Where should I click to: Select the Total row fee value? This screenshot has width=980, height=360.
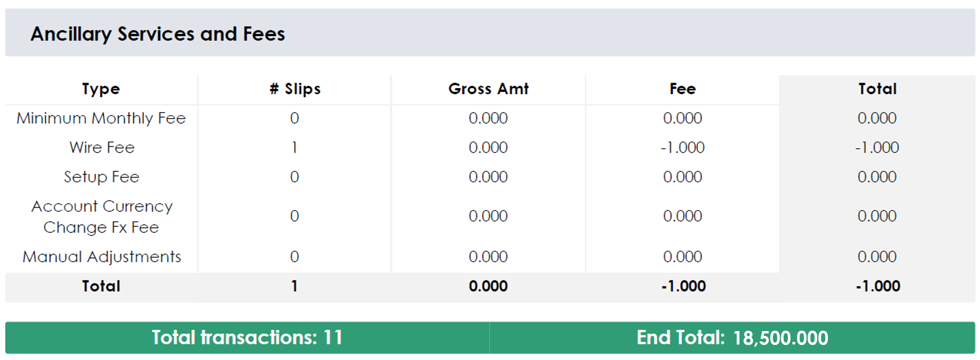pos(683,286)
